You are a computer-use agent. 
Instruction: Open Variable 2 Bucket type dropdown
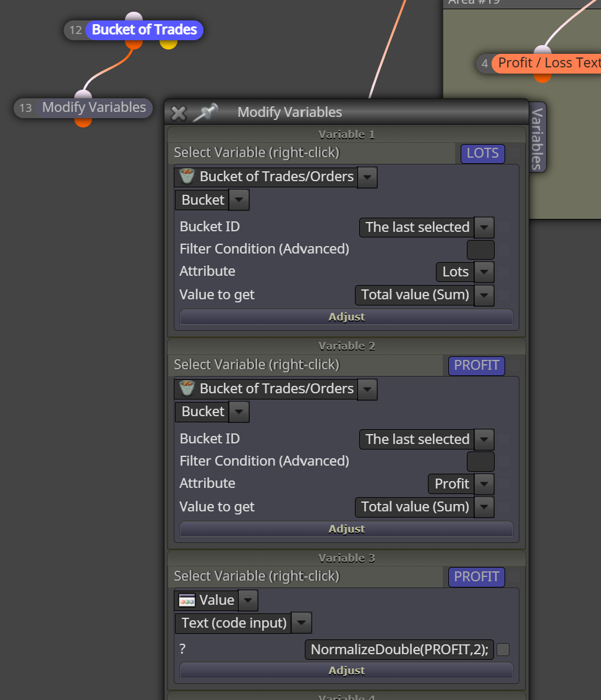tap(239, 412)
